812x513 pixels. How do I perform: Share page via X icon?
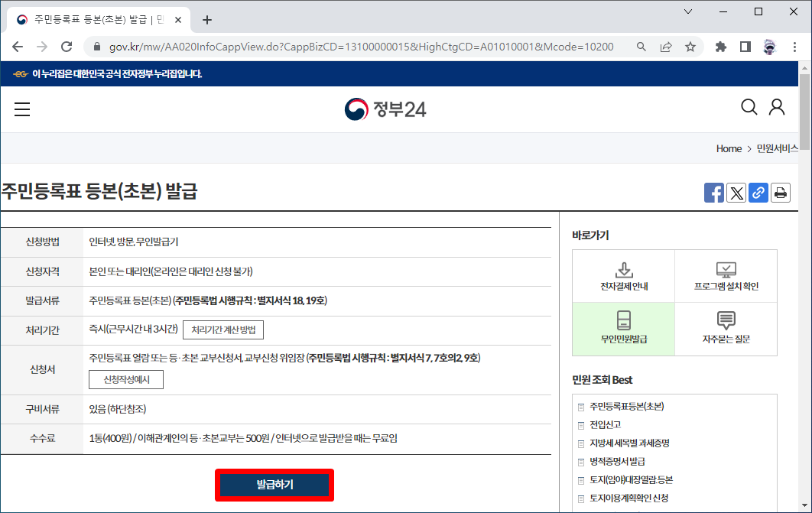tap(736, 193)
